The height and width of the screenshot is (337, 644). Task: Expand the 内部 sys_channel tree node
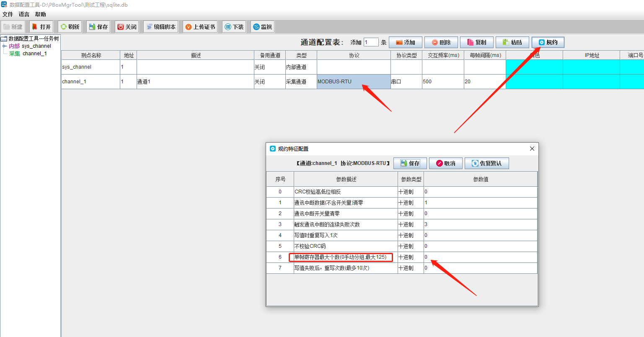[5, 46]
